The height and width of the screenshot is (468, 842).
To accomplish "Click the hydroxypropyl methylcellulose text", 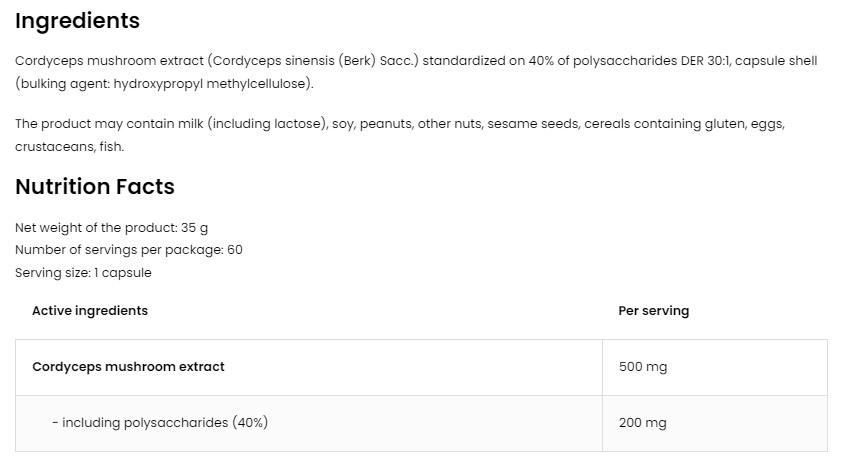I will point(209,84).
